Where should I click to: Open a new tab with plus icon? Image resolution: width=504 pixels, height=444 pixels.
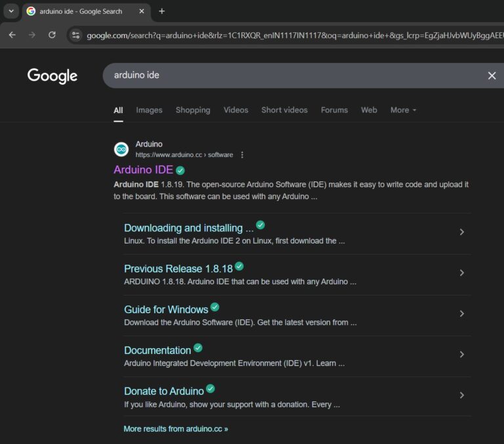162,11
